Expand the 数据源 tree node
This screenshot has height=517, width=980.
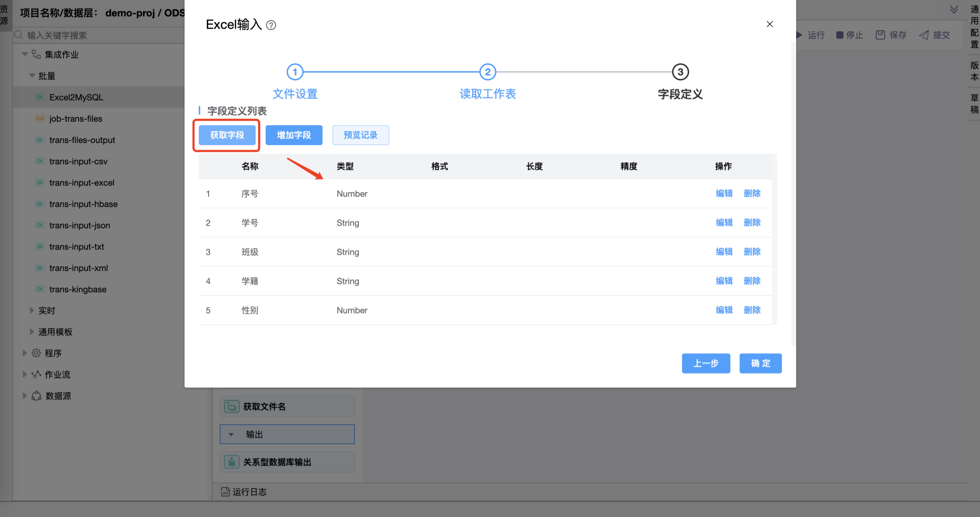pos(25,395)
